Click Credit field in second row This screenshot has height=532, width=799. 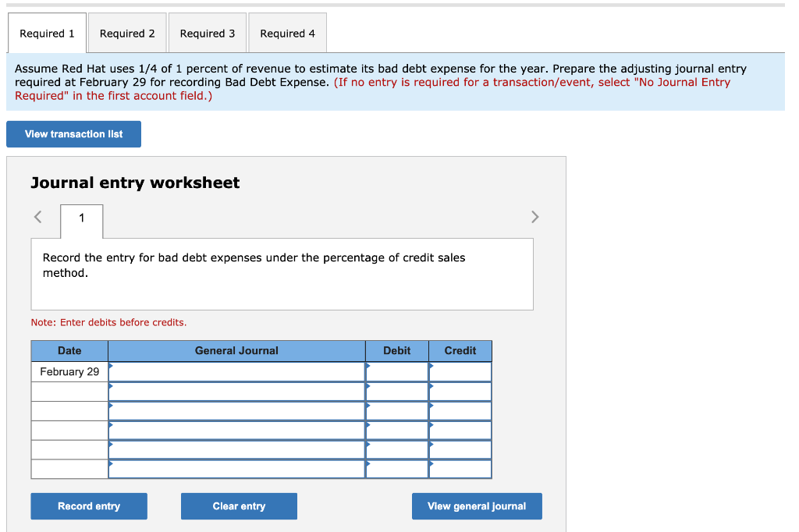460,392
